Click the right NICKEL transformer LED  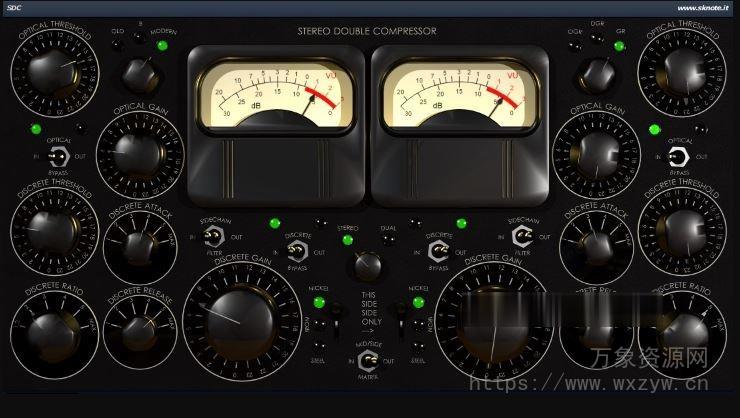[x=418, y=302]
